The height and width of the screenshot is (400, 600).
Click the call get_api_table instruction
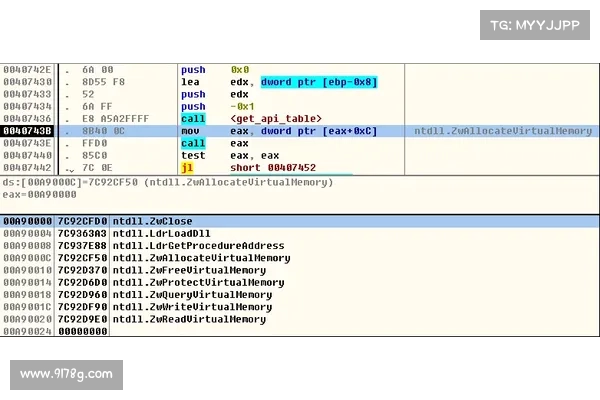click(300, 119)
